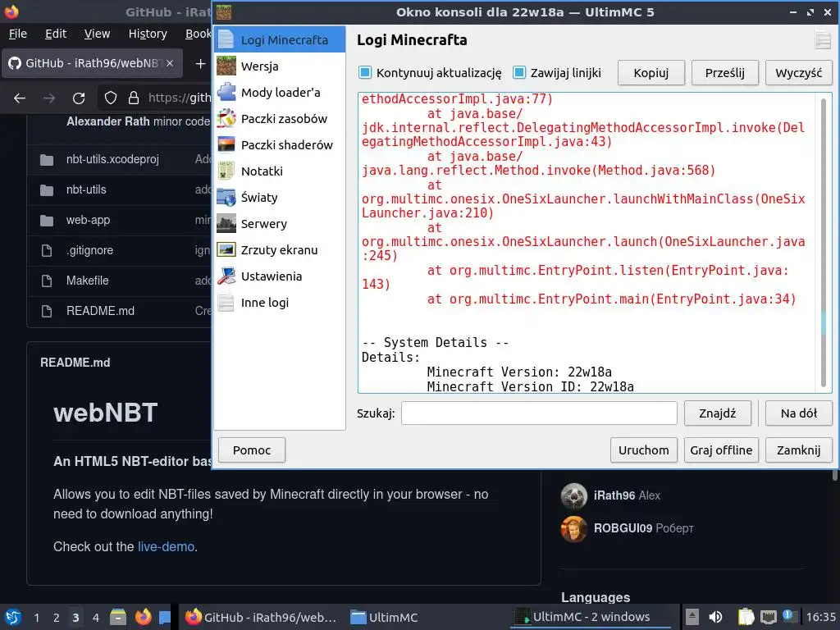Open nbt-utils.xcodeproj folder in GitHub
Viewport: 840px width, 630px height.
pos(112,159)
